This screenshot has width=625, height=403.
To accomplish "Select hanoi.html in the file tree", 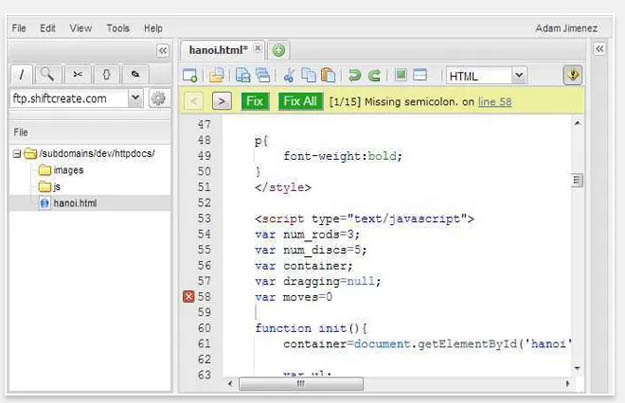I will [x=75, y=203].
